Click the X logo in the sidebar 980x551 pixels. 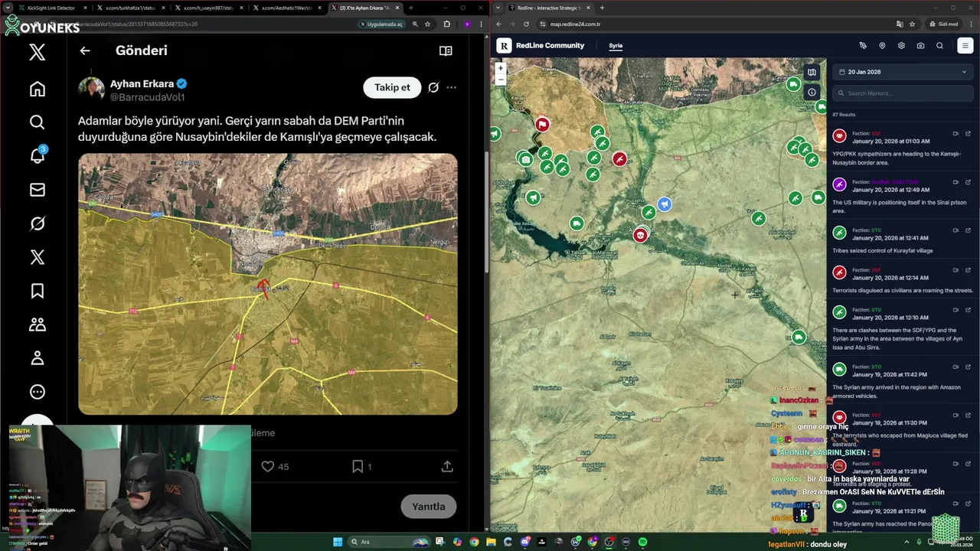pyautogui.click(x=37, y=52)
